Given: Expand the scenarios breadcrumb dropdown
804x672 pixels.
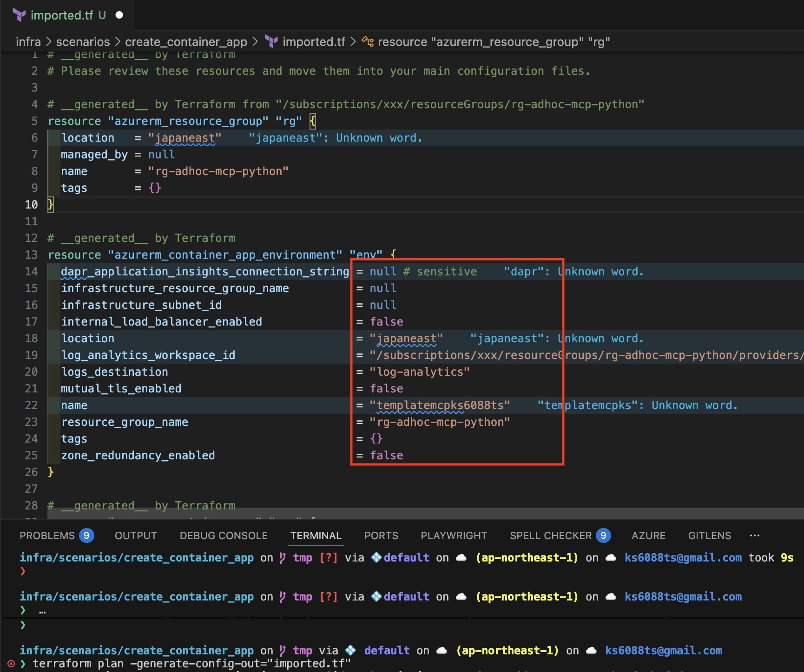Looking at the screenshot, I should (83, 42).
